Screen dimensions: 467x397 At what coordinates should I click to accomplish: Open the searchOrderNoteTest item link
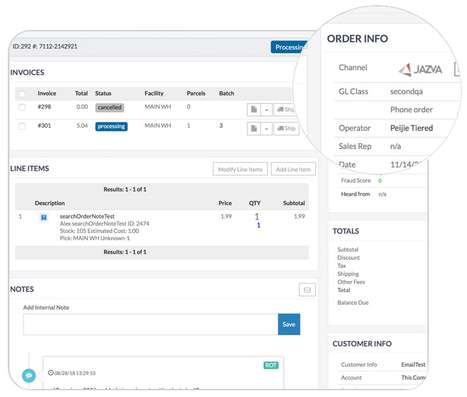tap(87, 216)
